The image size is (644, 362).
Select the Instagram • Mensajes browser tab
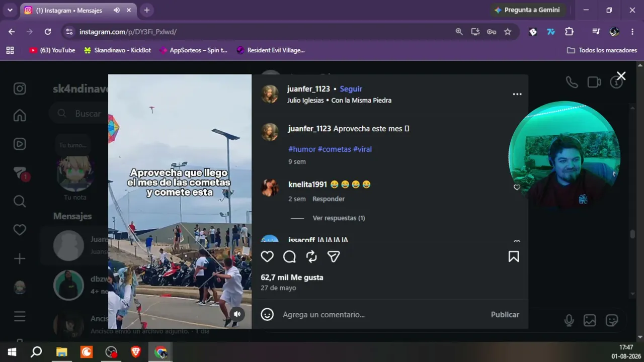click(78, 10)
